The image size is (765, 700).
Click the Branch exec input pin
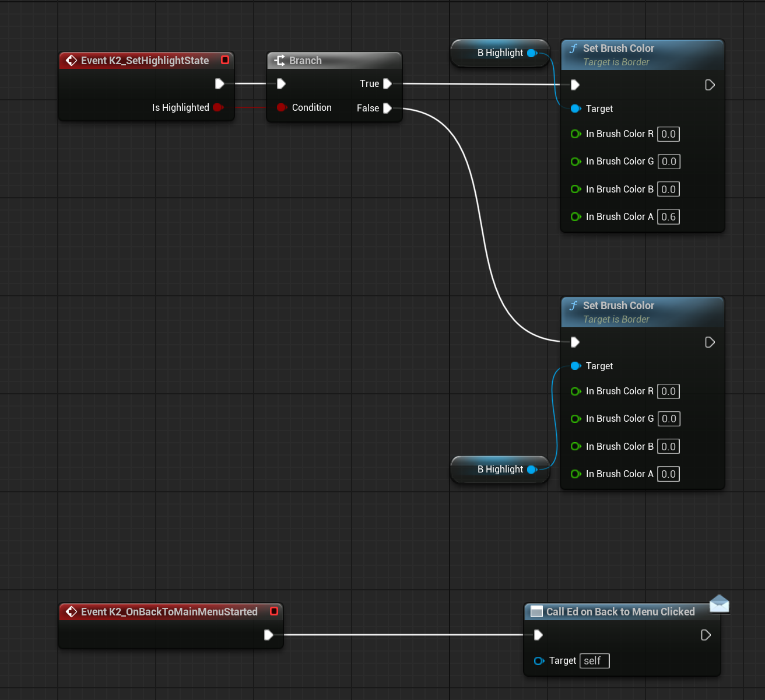(x=281, y=84)
